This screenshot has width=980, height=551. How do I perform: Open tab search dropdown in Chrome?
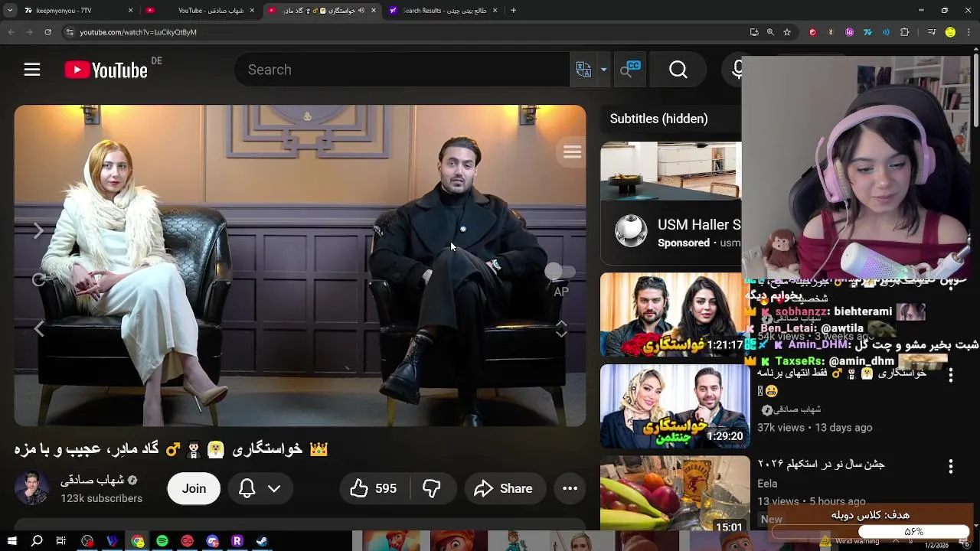coord(11,11)
